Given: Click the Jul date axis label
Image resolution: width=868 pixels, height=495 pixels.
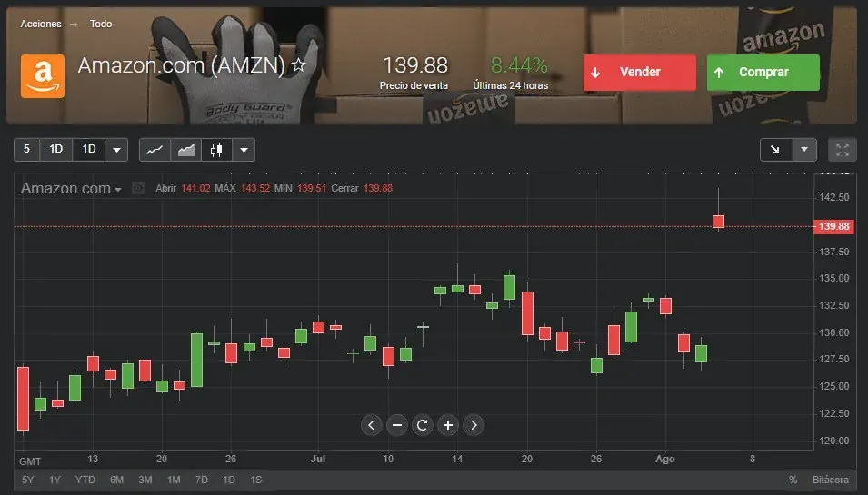Looking at the screenshot, I should pos(318,459).
